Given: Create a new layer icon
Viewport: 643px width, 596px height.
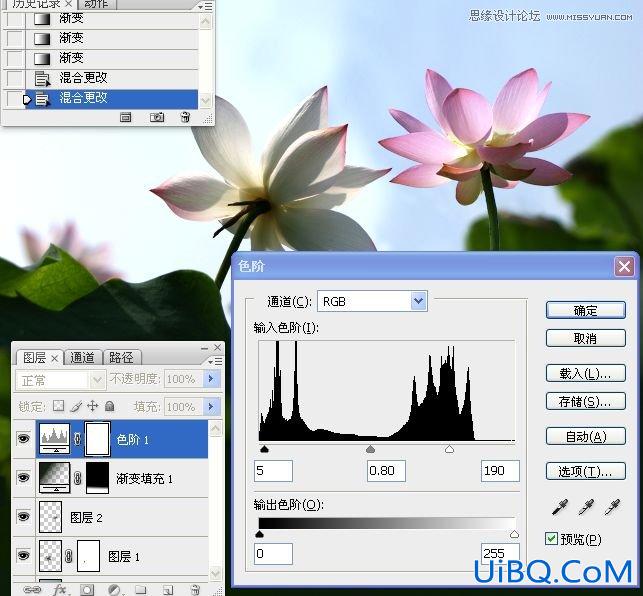Looking at the screenshot, I should pyautogui.click(x=168, y=590).
